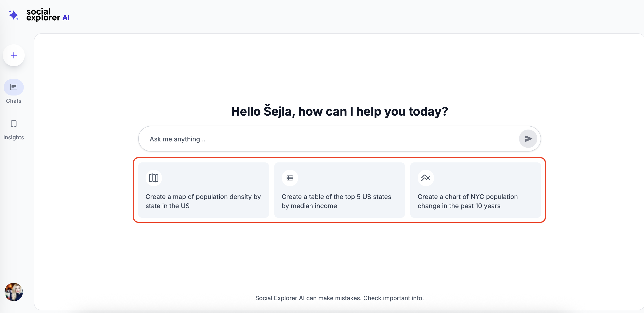Click the map icon in first suggestion
Screen dimensions: 644x313
click(154, 178)
